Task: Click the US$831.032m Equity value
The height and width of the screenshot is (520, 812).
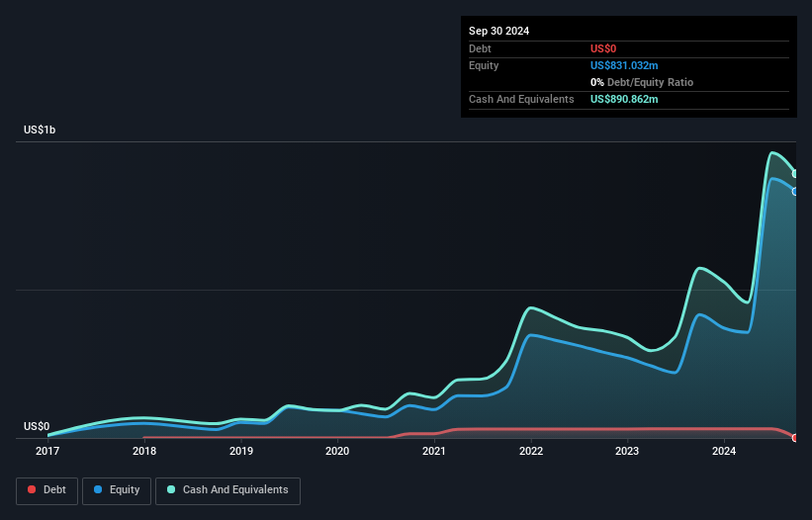Action: tap(624, 65)
